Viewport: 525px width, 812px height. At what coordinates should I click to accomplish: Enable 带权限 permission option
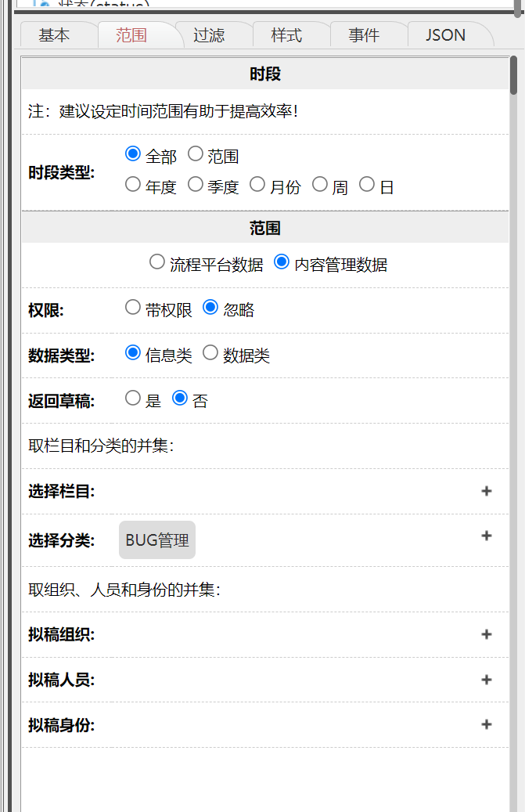click(x=133, y=308)
